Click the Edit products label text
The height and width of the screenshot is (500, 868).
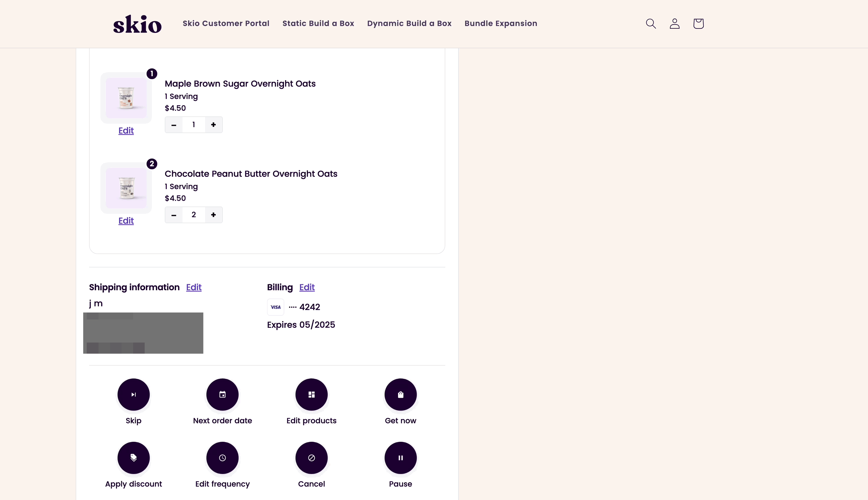[311, 421]
